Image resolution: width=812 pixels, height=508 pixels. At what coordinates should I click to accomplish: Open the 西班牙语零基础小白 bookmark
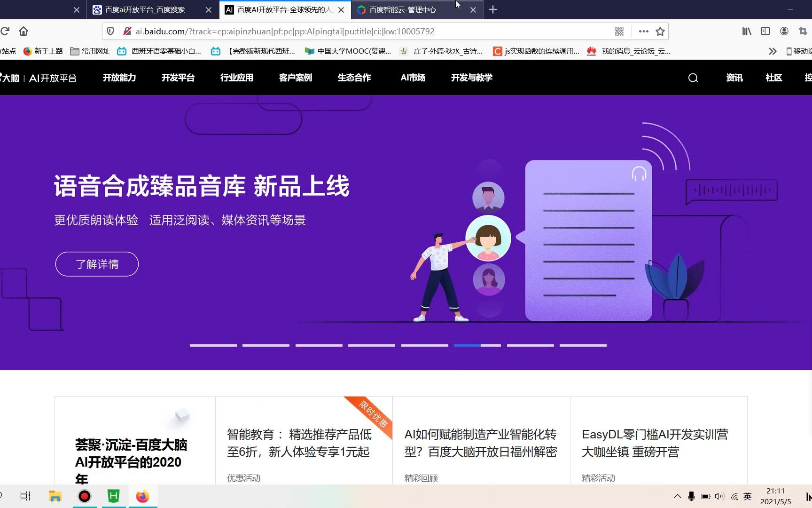click(159, 51)
